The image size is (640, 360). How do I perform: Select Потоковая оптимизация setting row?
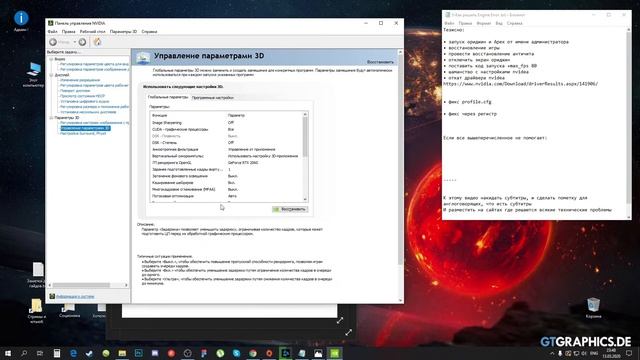pos(227,196)
